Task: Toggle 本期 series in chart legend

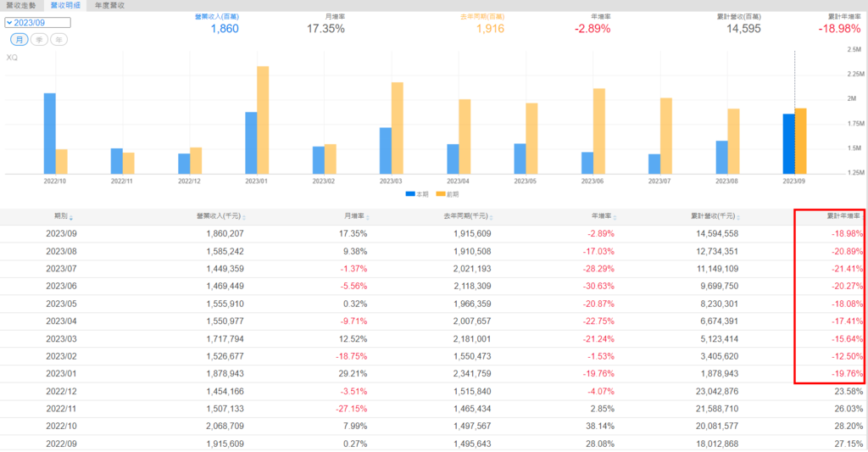Action: [x=417, y=194]
